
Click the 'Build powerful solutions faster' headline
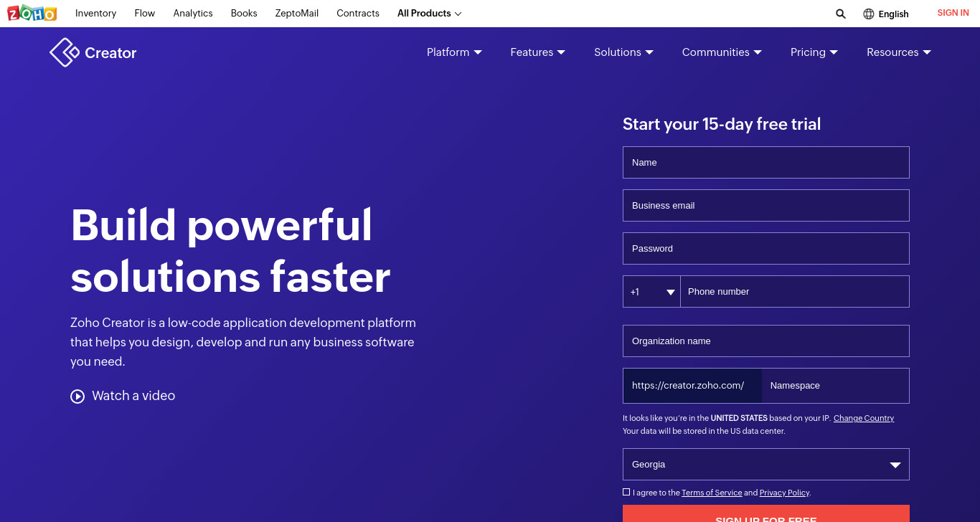tap(230, 251)
